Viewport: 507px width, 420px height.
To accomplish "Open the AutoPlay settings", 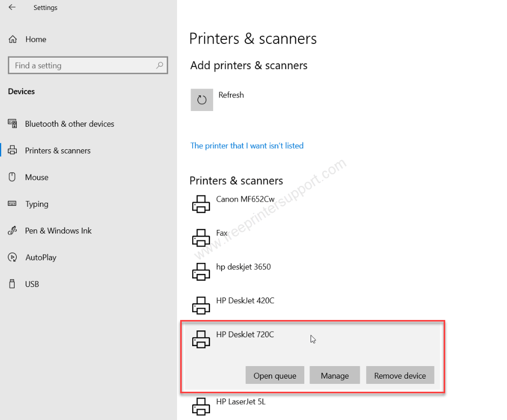I will pos(41,257).
